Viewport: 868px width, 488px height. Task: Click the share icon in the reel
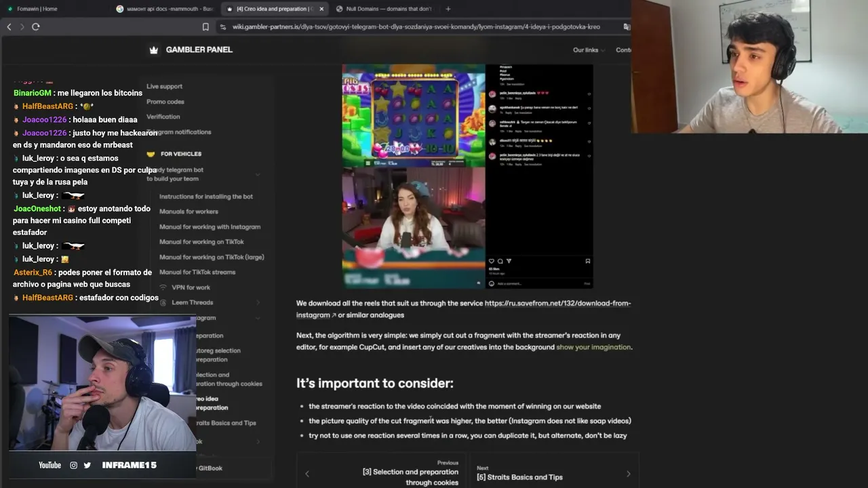(x=509, y=261)
